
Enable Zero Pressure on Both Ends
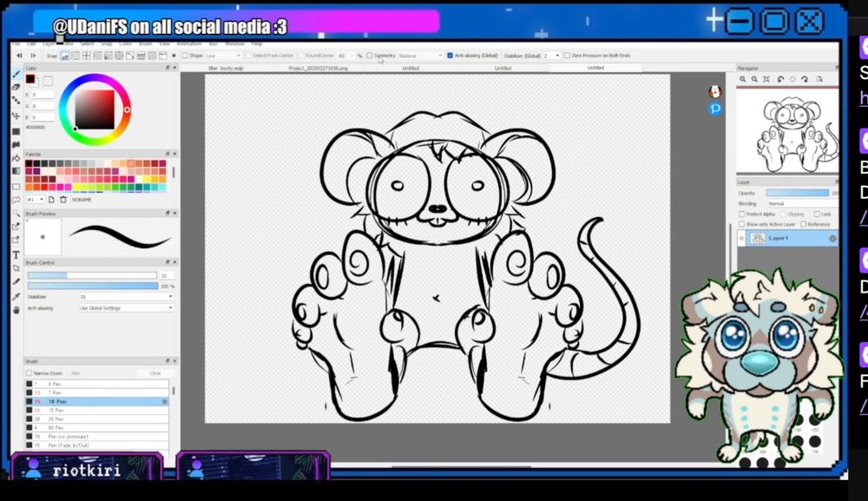(x=567, y=56)
